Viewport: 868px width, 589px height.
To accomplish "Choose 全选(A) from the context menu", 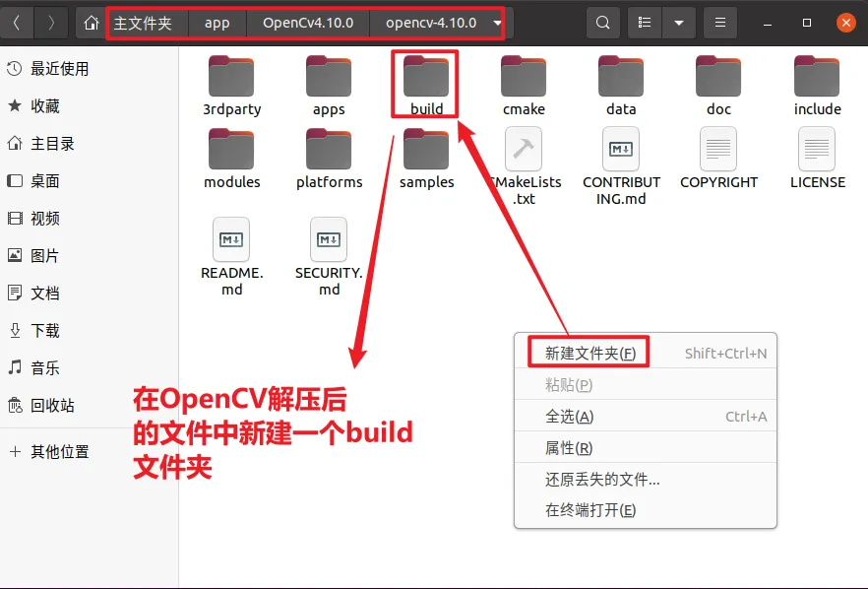I will click(646, 416).
